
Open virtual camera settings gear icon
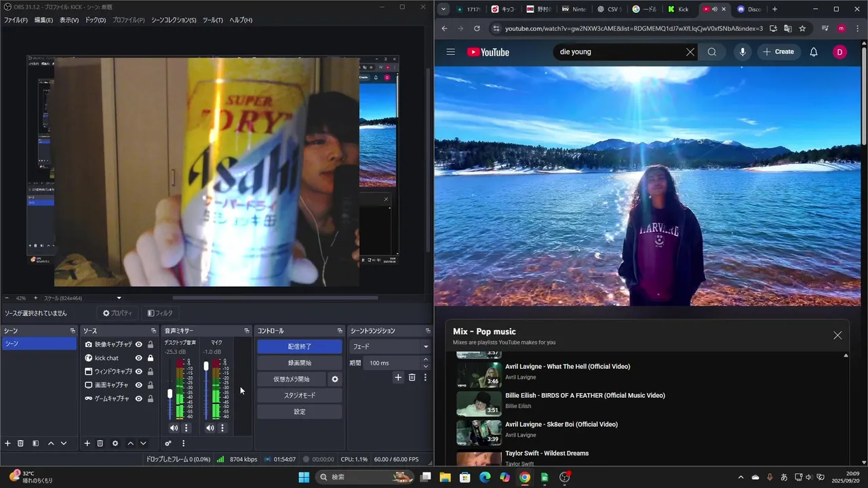334,379
